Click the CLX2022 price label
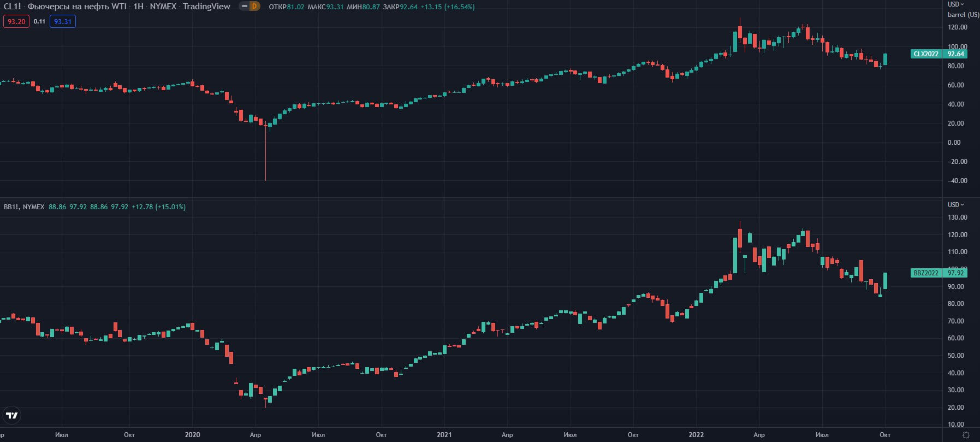 tap(926, 54)
